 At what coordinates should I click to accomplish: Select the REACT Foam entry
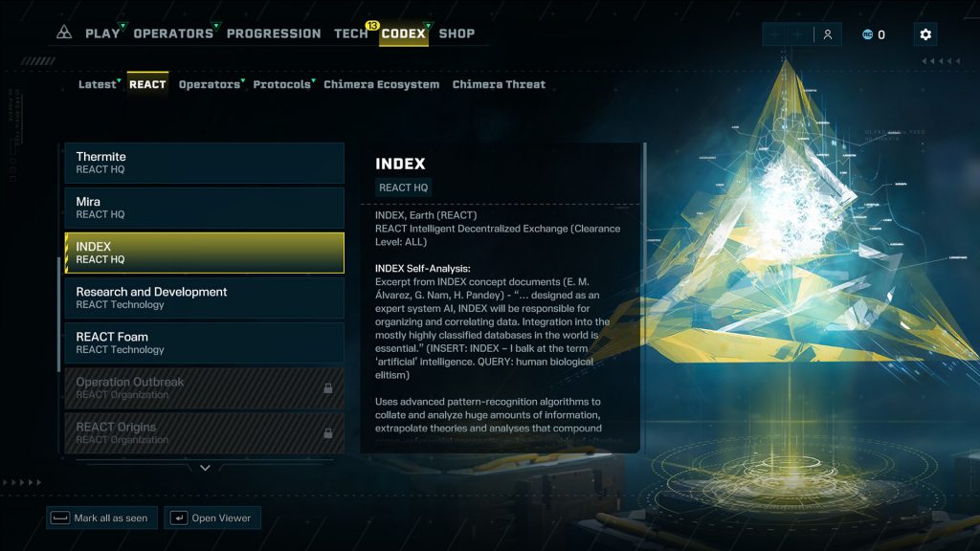click(x=205, y=343)
